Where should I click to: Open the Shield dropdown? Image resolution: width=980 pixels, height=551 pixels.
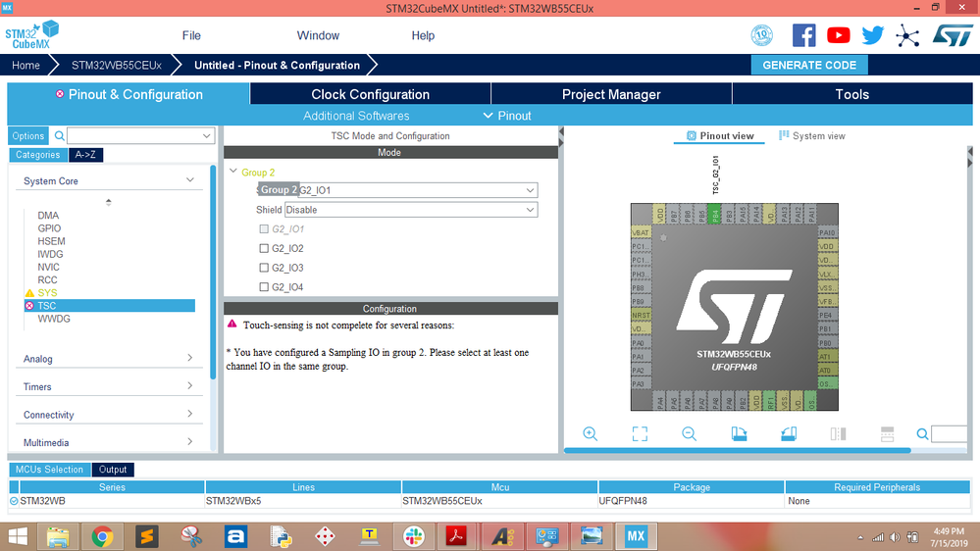click(x=411, y=210)
